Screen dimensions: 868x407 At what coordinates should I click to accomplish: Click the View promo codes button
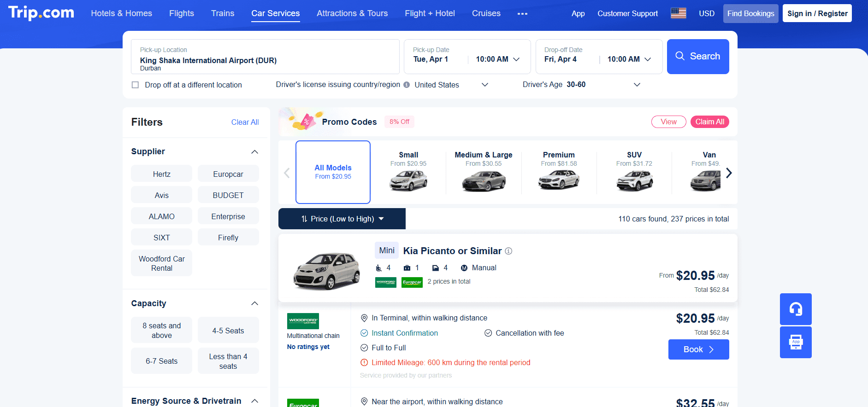668,122
